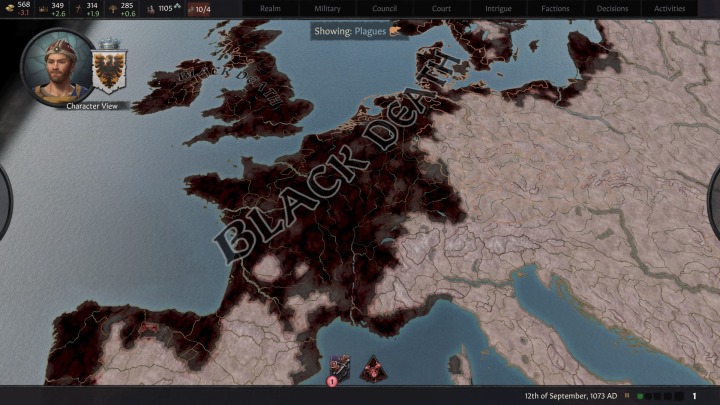This screenshot has height=405, width=720.
Task: Open the Court menu
Action: 441,9
